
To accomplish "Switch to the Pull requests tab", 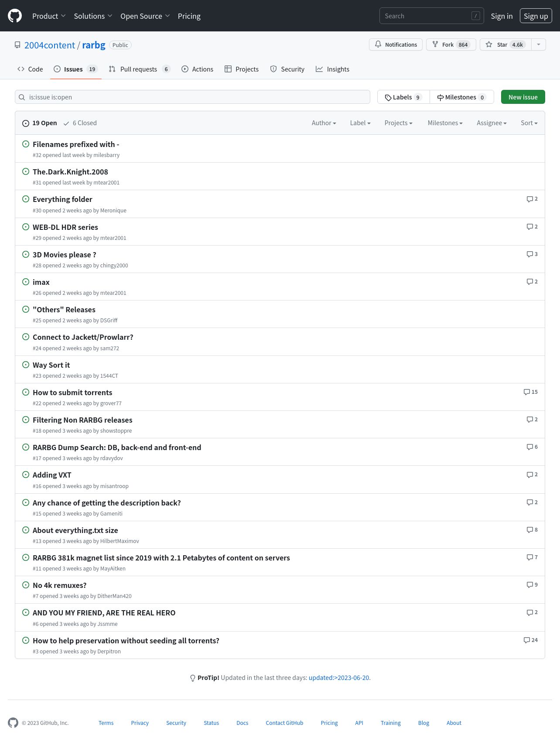I will 139,69.
